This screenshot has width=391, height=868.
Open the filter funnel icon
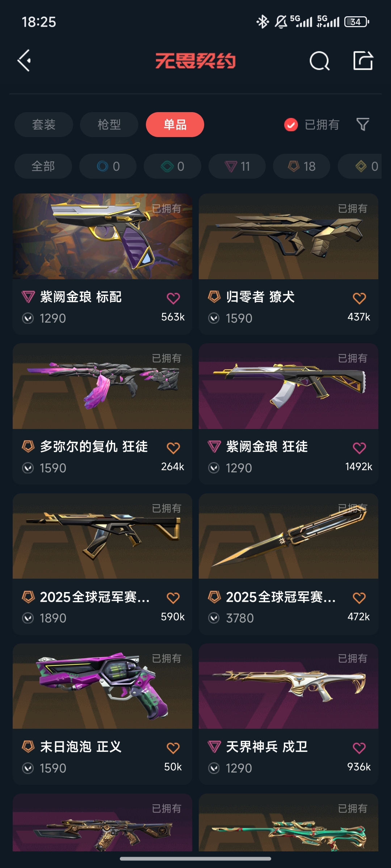(x=363, y=124)
